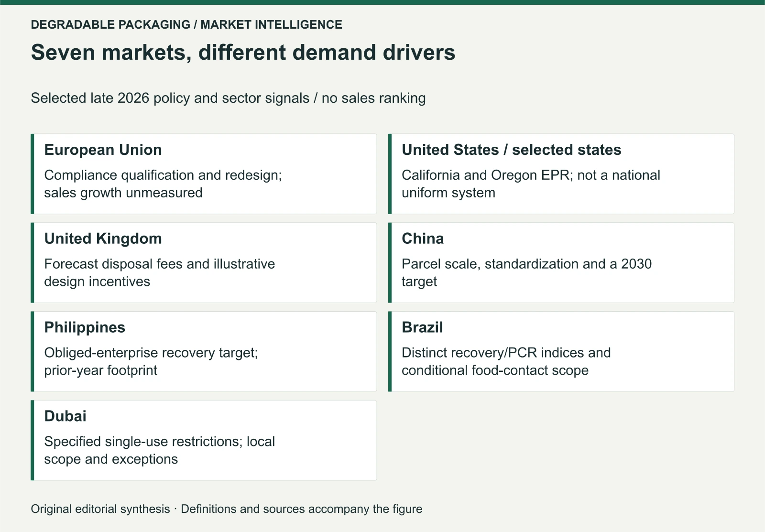Click the 'Seven markets, different demand drivers' headline
The height and width of the screenshot is (532, 765).
click(243, 52)
